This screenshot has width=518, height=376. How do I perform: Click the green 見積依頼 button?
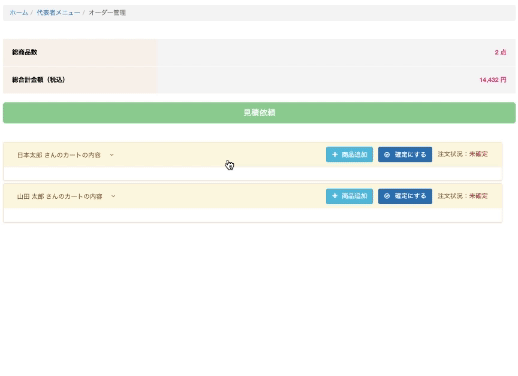point(259,113)
